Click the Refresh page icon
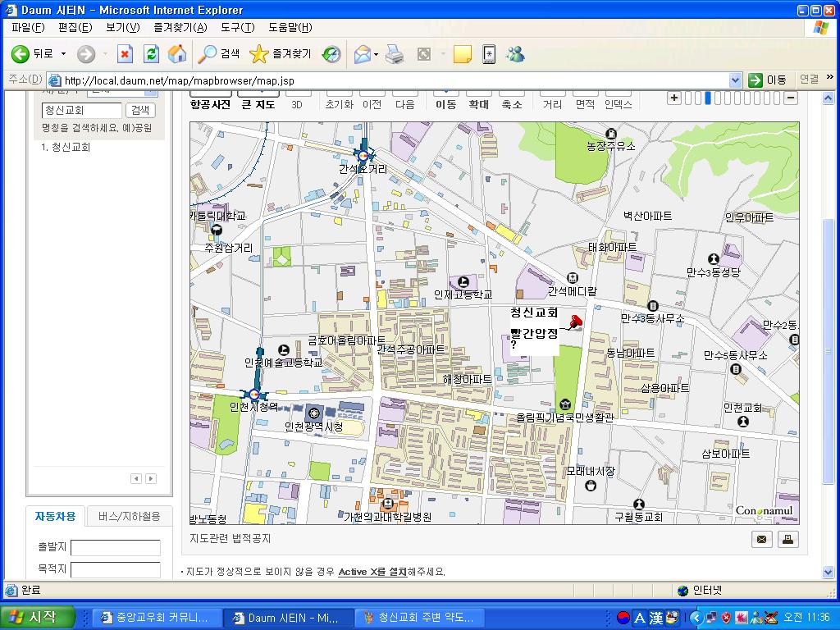This screenshot has width=840, height=630. [151, 54]
